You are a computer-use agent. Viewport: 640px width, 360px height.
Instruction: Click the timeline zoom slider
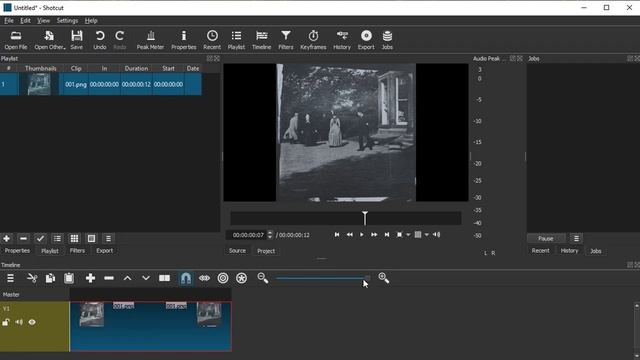point(323,278)
